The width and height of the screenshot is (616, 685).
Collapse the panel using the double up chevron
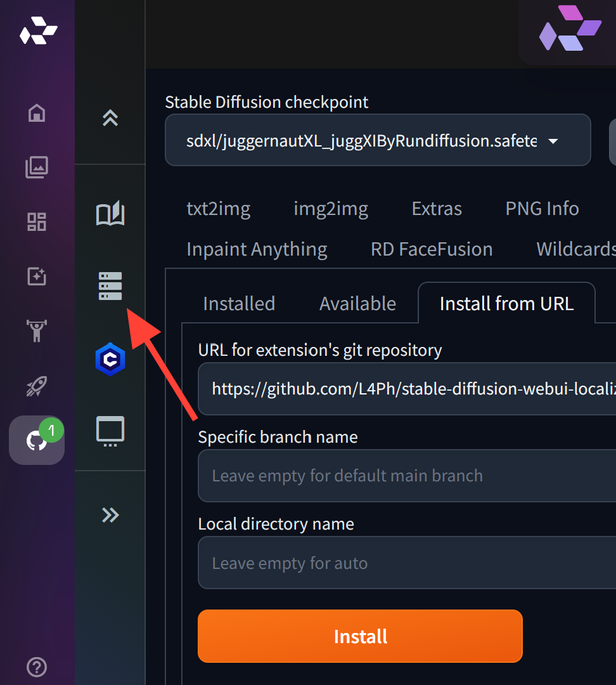pos(110,117)
